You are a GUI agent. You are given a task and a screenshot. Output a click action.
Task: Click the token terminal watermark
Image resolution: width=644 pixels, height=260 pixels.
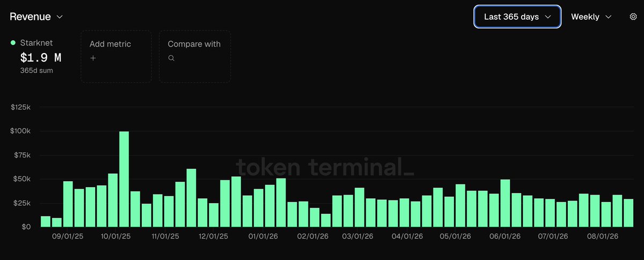(325, 167)
